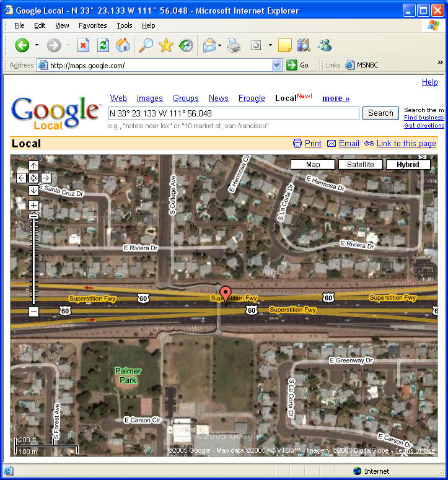The height and width of the screenshot is (480, 448).
Task: Click the green Back arrow button
Action: pyautogui.click(x=22, y=46)
